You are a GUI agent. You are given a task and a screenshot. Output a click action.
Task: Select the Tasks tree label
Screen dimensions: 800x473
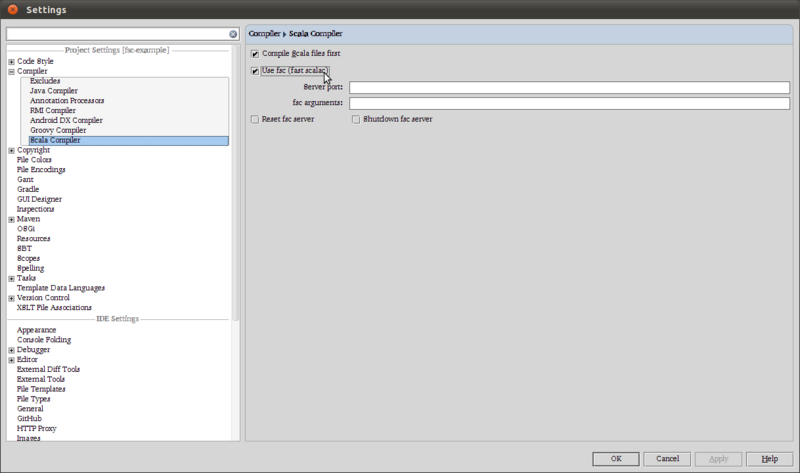[x=26, y=278]
